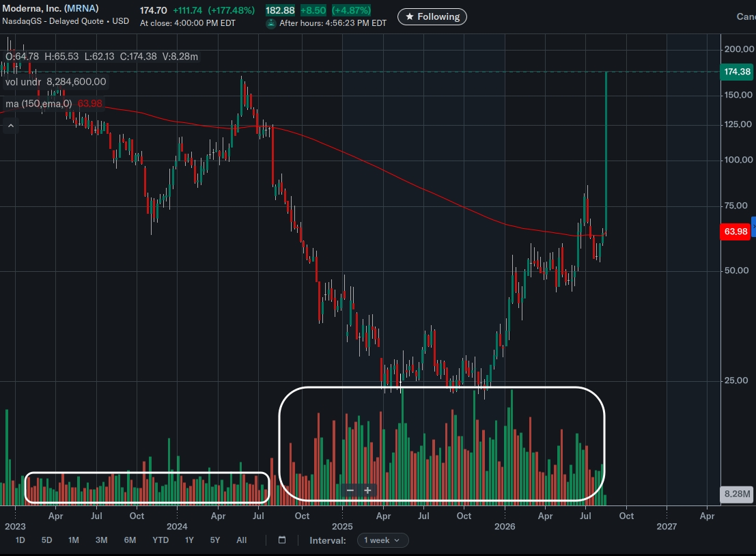The height and width of the screenshot is (556, 756).
Task: Select the All time range
Action: [x=242, y=540]
